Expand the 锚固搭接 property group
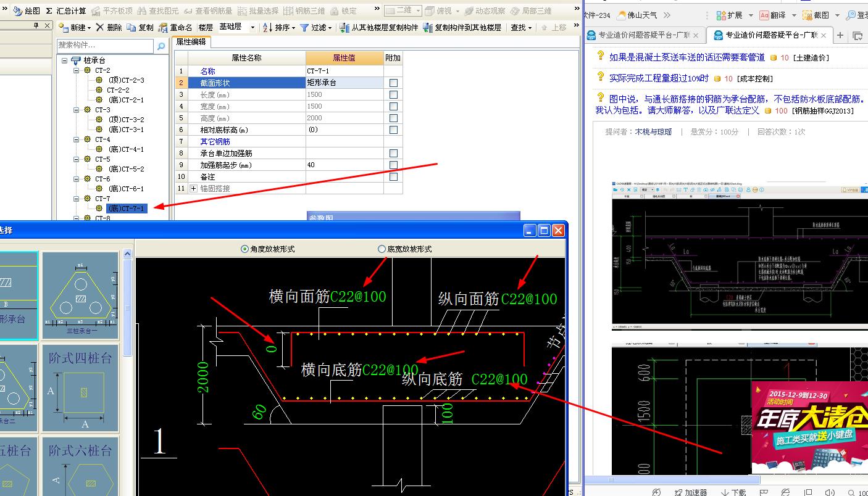 [x=193, y=188]
